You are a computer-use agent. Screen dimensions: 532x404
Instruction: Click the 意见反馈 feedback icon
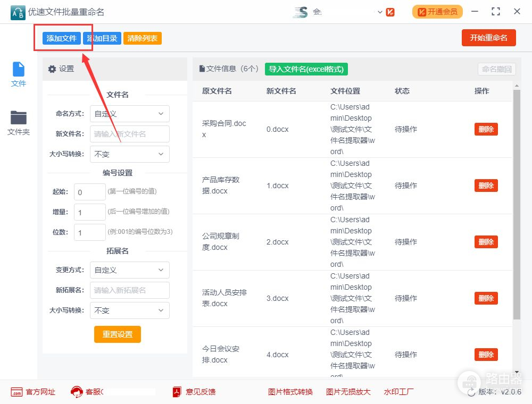pyautogui.click(x=177, y=392)
